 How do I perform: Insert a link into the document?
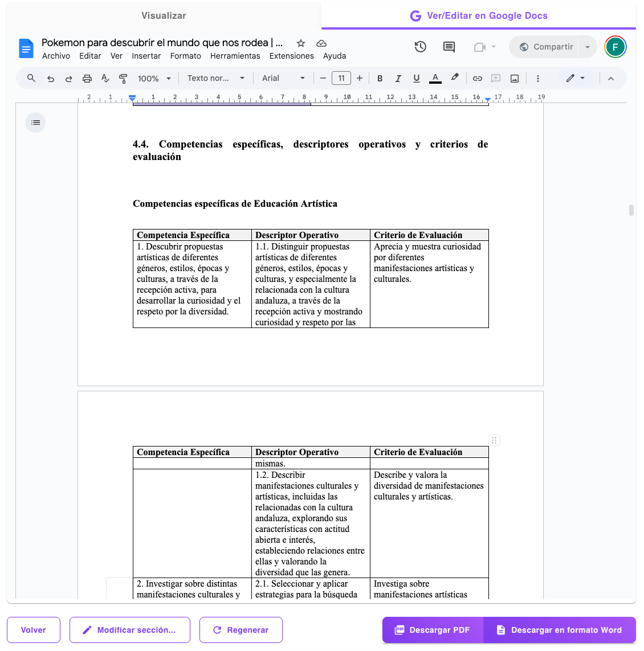point(477,78)
